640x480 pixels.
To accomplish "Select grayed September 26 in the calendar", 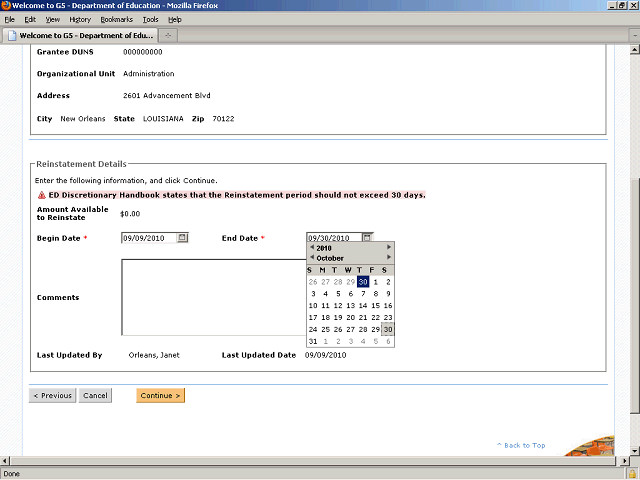I will [313, 282].
